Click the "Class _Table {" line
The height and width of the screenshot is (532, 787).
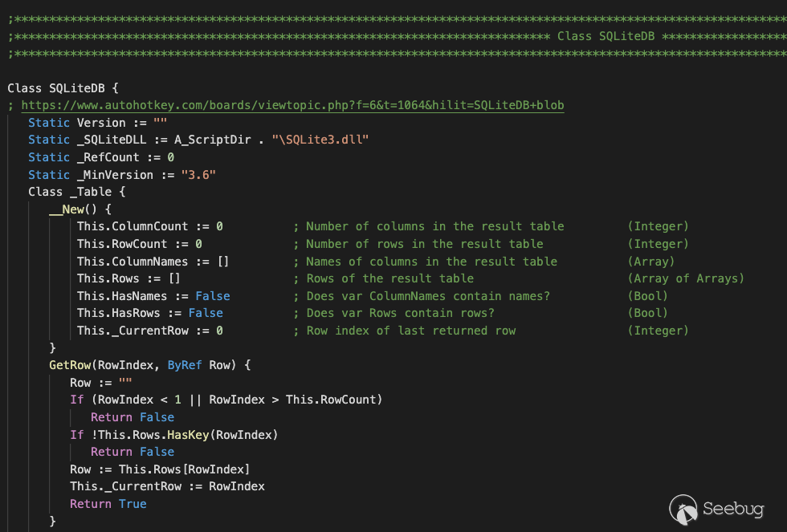76,192
